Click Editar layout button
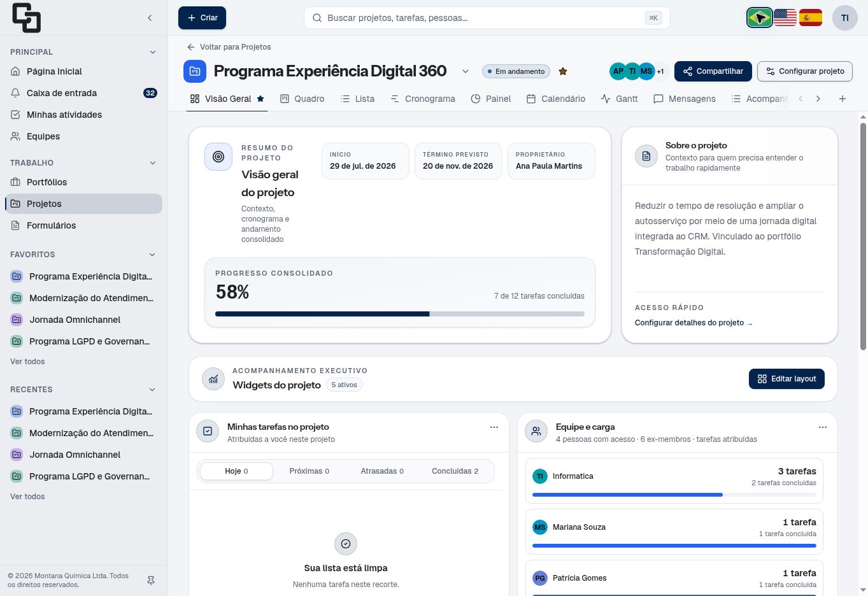Image resolution: width=868 pixels, height=596 pixels. [786, 379]
